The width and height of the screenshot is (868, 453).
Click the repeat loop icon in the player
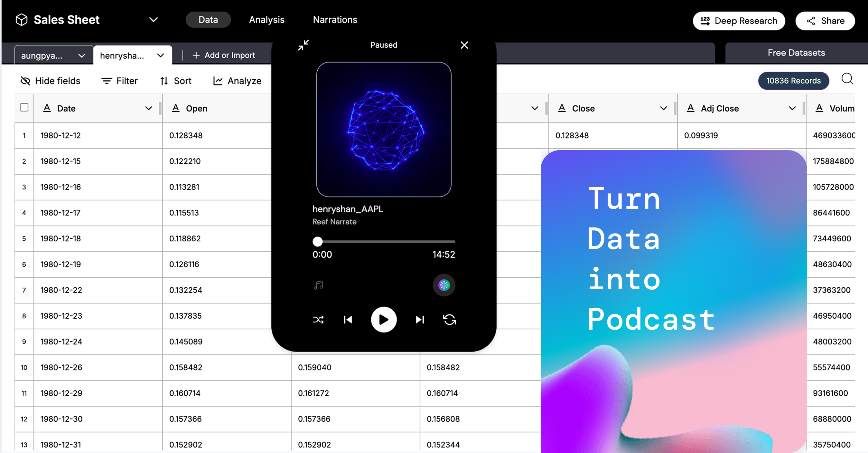coord(450,319)
